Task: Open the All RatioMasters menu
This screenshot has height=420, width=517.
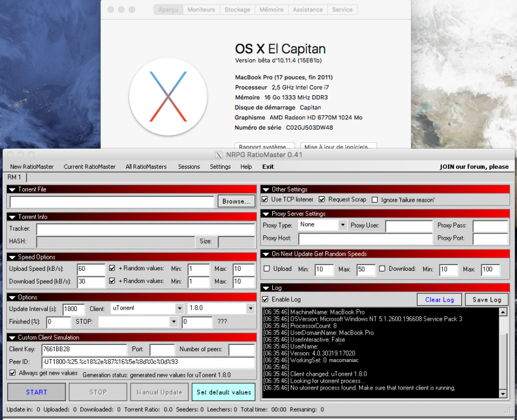Action: click(146, 167)
